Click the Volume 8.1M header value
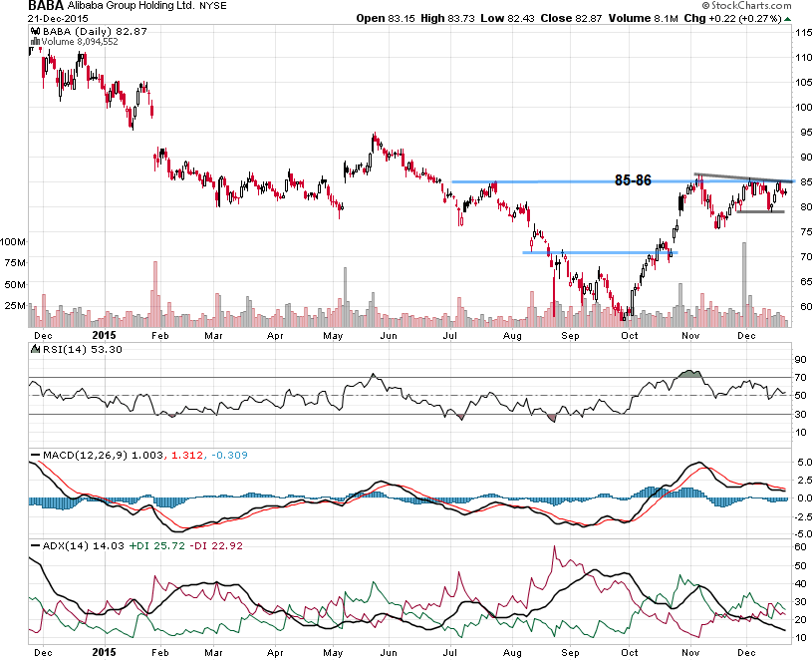Image resolution: width=812 pixels, height=660 pixels. click(644, 18)
